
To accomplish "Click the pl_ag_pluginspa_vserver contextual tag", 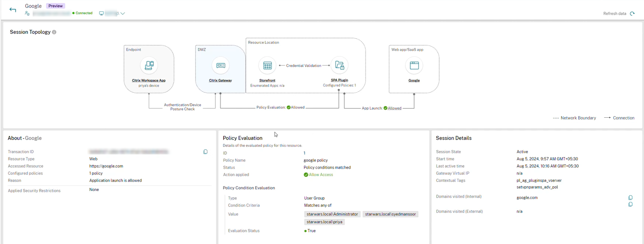I will click(x=539, y=180).
